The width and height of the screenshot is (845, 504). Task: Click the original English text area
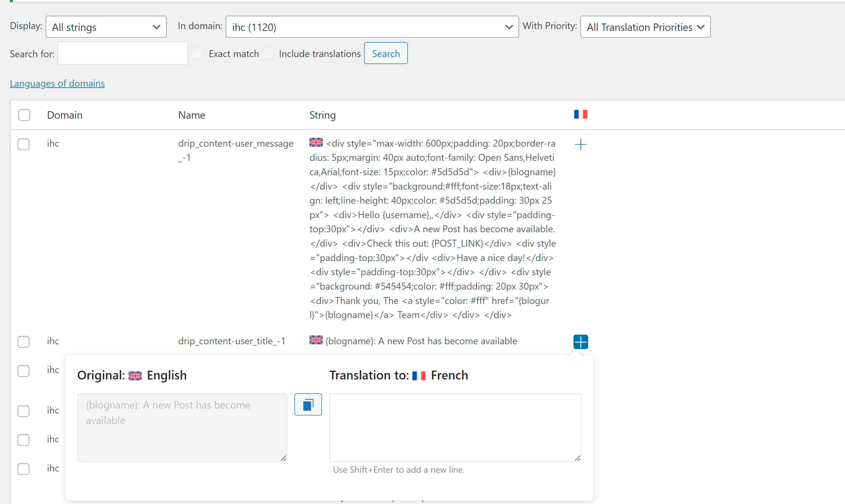point(182,427)
